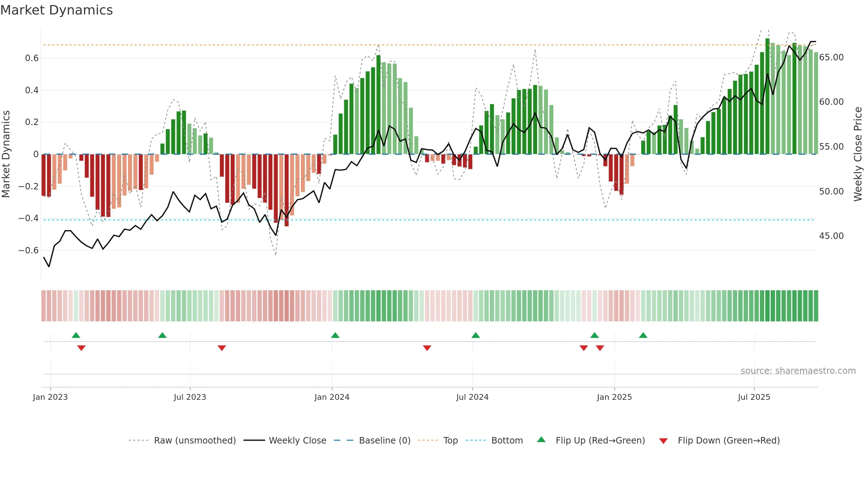Click the Jan 2023 axis label
This screenshot has width=868, height=488.
point(50,397)
